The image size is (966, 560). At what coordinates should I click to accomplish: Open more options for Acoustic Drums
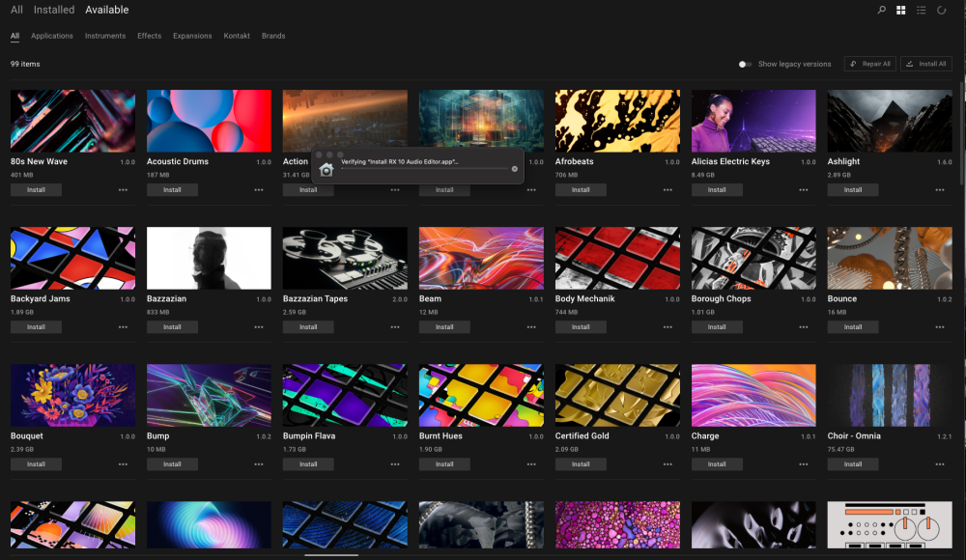259,190
